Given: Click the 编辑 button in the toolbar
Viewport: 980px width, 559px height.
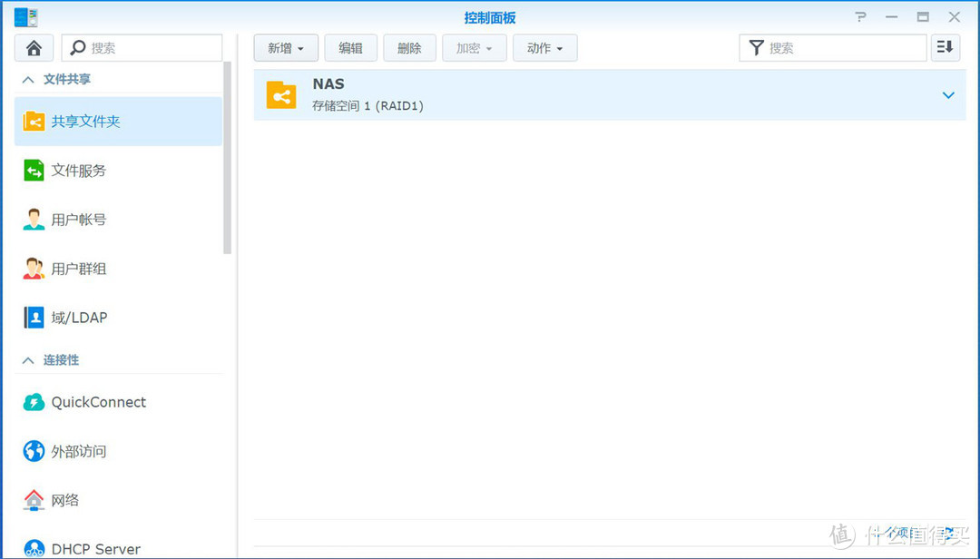Looking at the screenshot, I should click(350, 47).
